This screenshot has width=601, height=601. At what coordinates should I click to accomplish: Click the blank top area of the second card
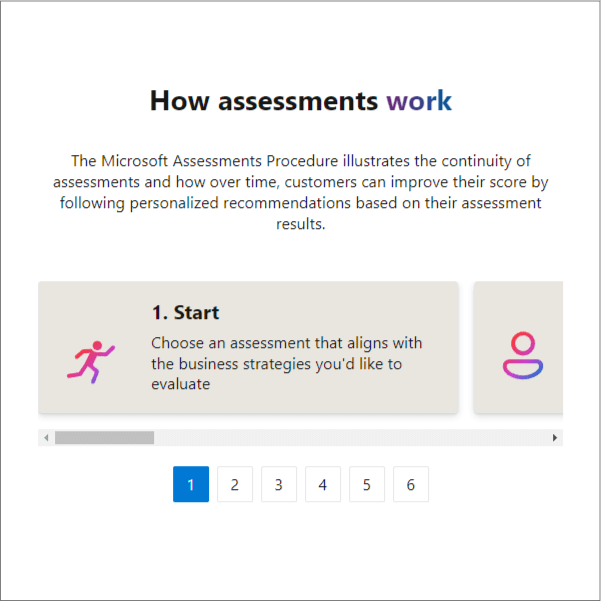click(x=518, y=298)
